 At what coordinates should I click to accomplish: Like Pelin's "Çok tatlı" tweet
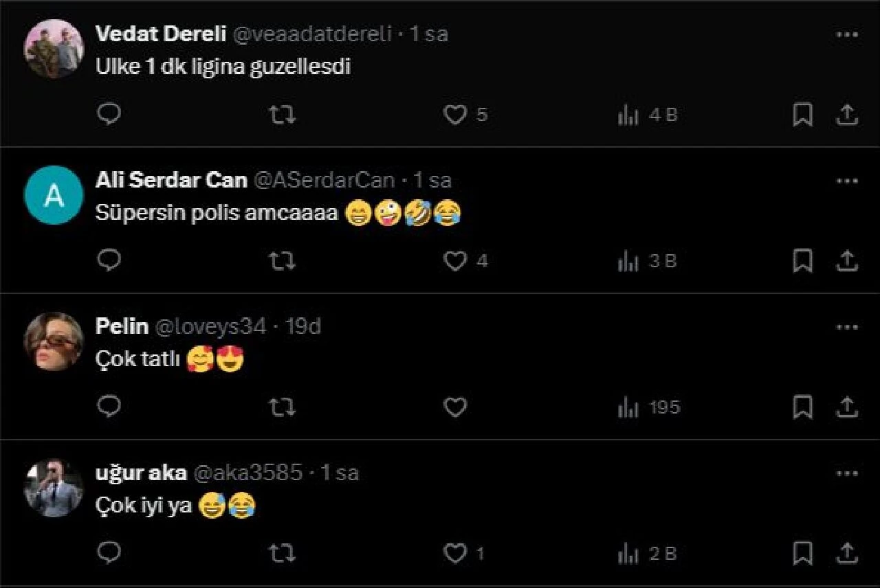(454, 407)
